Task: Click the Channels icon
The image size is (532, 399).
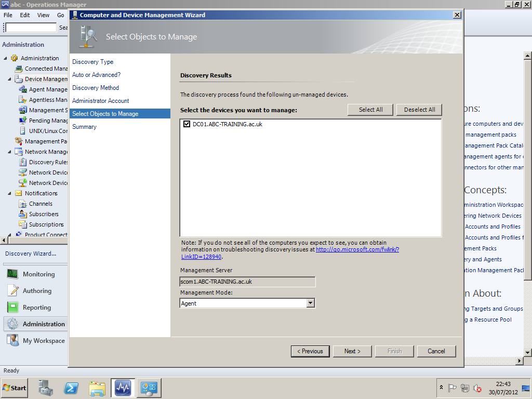Action: pyautogui.click(x=23, y=204)
